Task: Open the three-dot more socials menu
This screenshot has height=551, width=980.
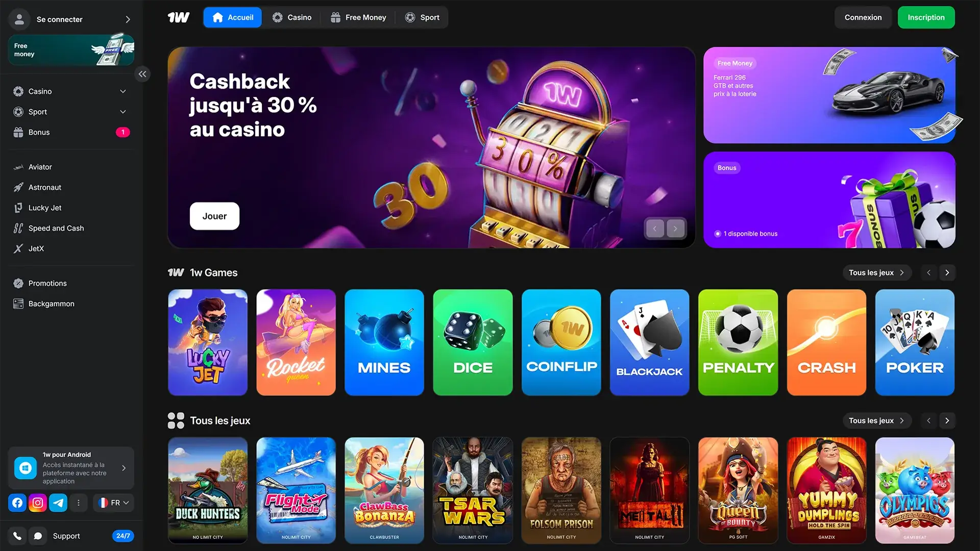Action: point(78,503)
